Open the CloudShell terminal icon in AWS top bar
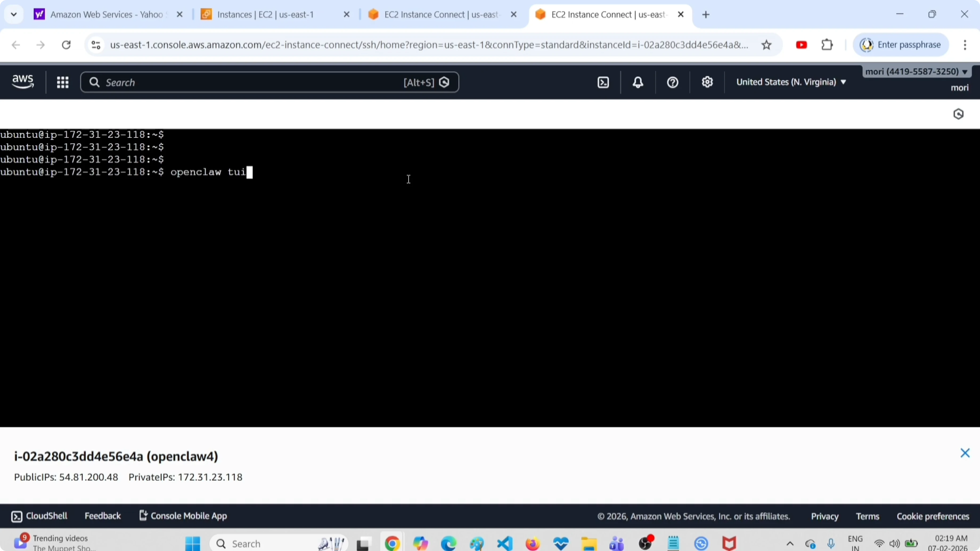Screen dimensions: 980x551 tap(603, 82)
